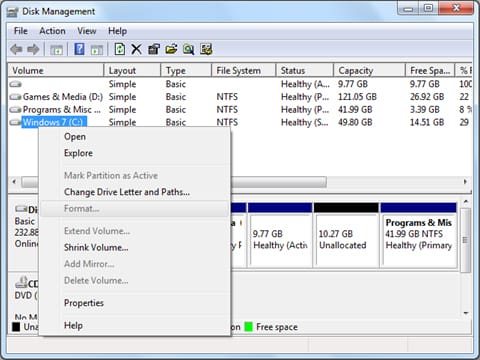Click the 49.80 GB capacity cell
This screenshot has width=480, height=360.
coord(355,122)
